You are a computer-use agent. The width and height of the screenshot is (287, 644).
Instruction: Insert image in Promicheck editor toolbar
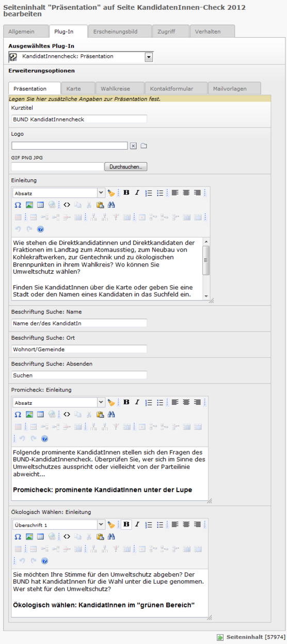[29, 415]
